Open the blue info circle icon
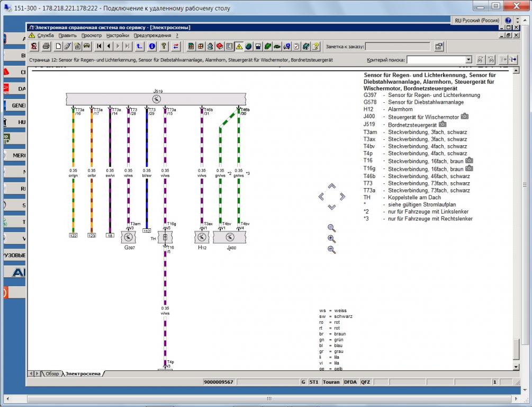532x407 pixels. 152,46
